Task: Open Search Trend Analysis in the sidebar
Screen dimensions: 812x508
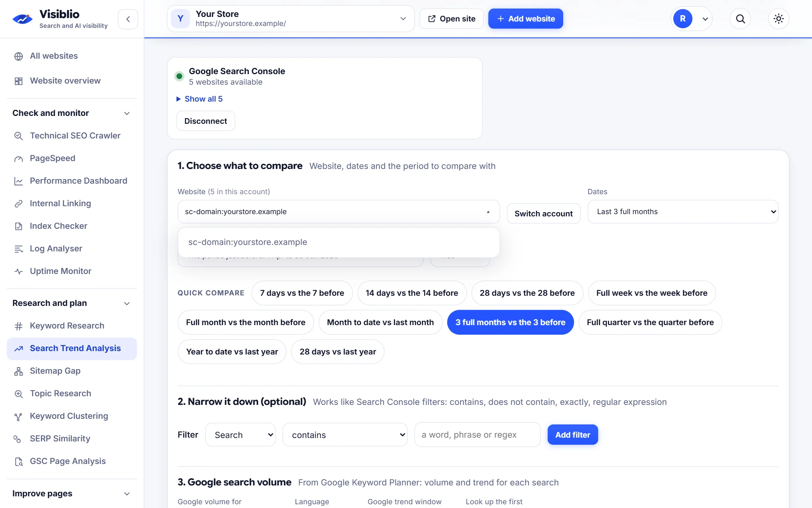Action: click(72, 348)
